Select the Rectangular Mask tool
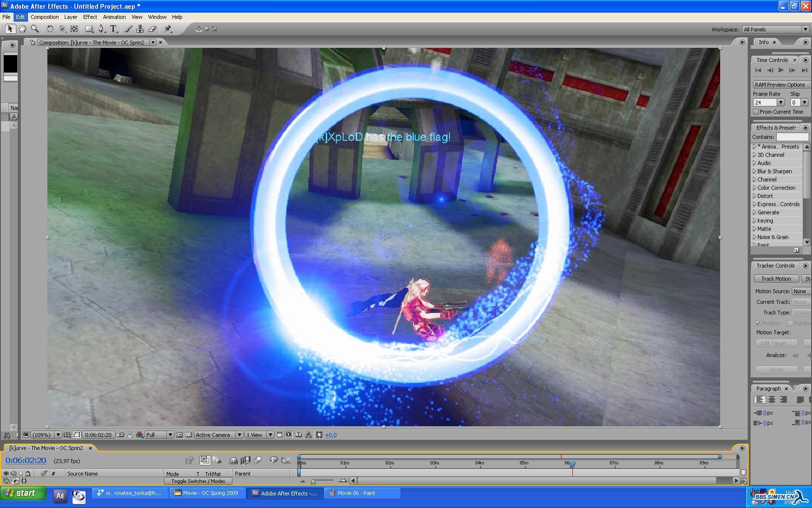 point(89,29)
